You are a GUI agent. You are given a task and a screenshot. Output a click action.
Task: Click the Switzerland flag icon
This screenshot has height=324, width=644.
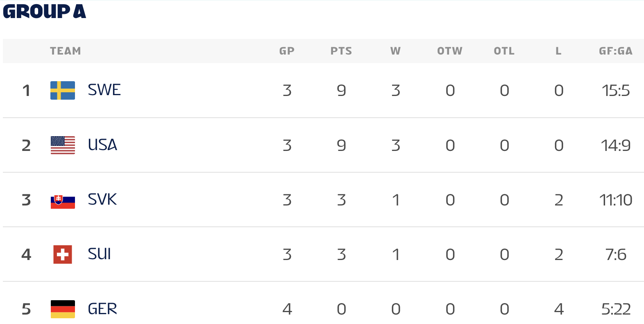(x=63, y=254)
